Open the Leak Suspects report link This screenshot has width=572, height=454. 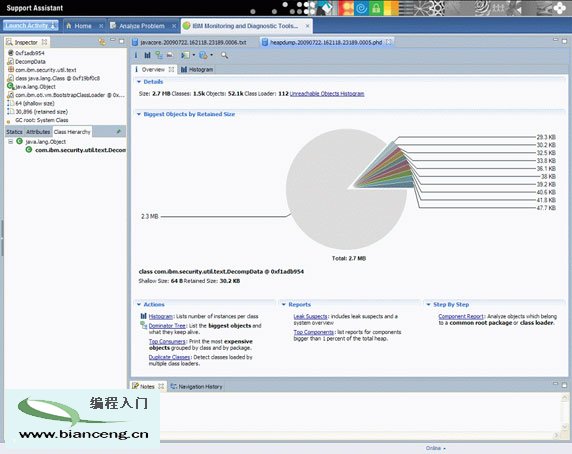click(310, 316)
